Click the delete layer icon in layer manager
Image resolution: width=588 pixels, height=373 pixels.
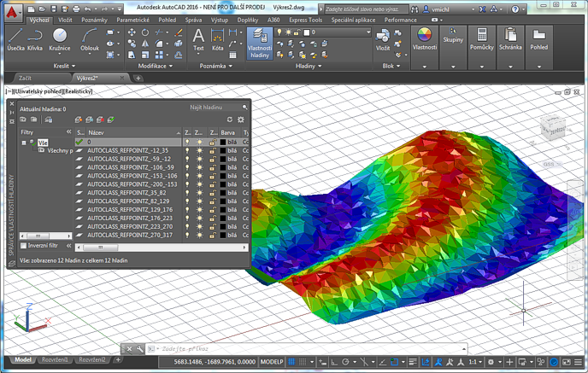[x=100, y=119]
